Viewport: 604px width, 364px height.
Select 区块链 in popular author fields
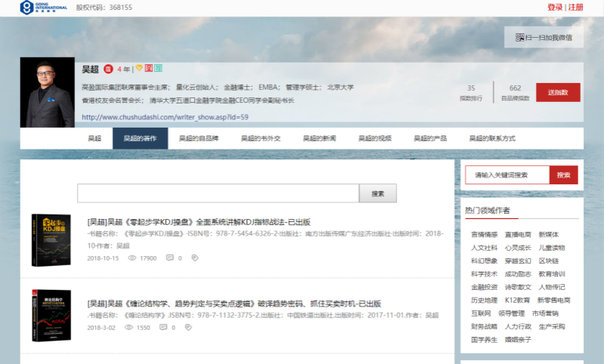(x=548, y=261)
